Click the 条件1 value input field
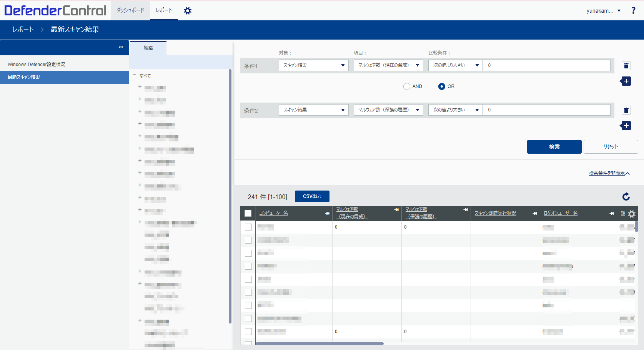 coord(547,65)
